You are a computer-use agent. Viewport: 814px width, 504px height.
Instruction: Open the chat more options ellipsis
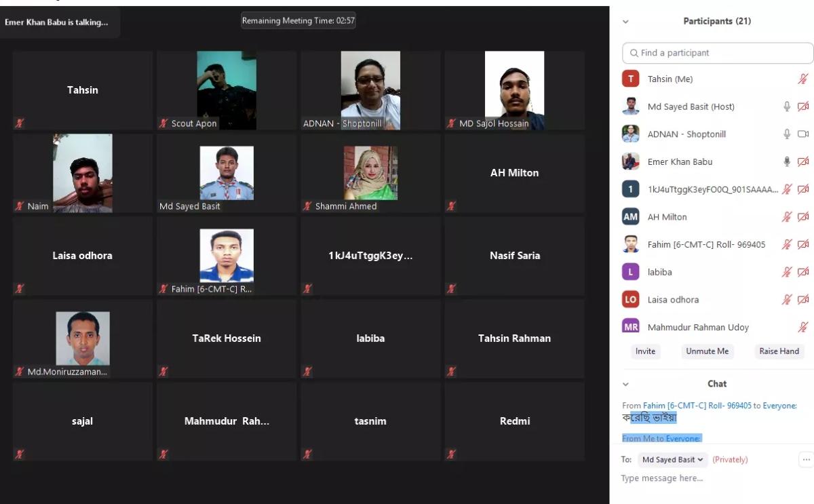(x=806, y=459)
